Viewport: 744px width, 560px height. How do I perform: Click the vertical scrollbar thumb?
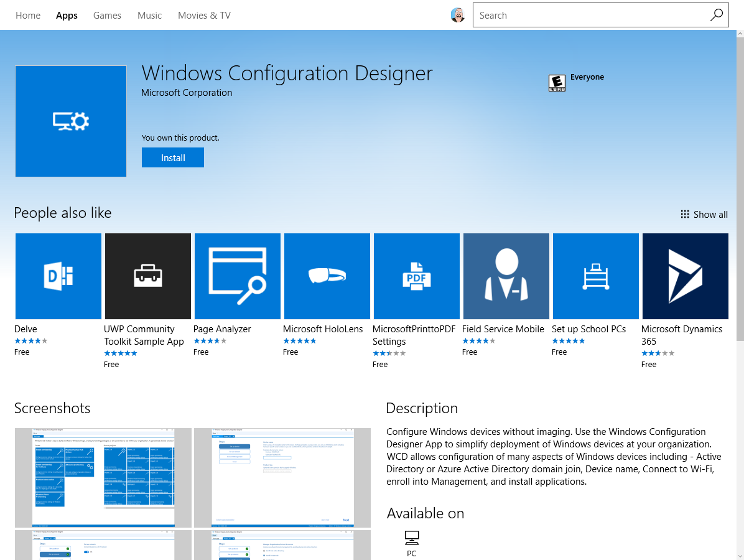pos(740,189)
